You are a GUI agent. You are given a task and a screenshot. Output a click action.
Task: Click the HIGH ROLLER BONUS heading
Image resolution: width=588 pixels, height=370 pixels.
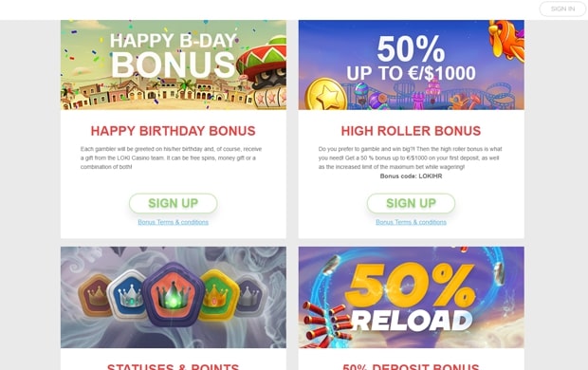coord(411,131)
